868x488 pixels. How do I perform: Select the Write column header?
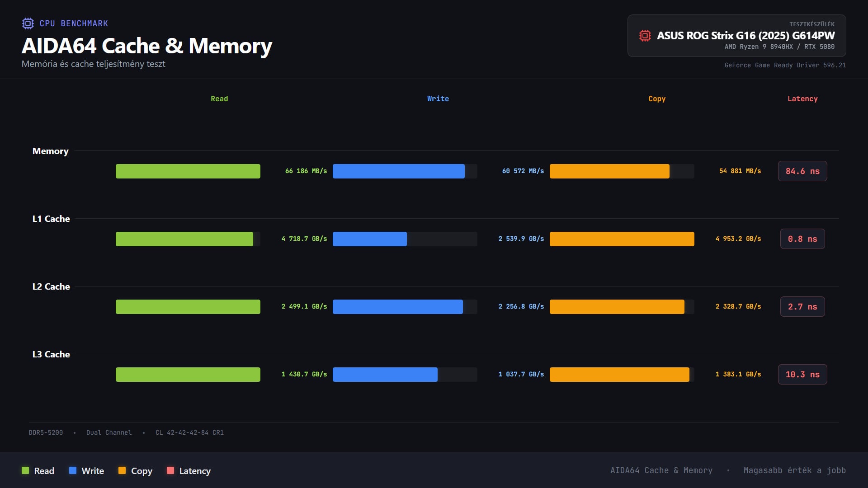(x=438, y=99)
